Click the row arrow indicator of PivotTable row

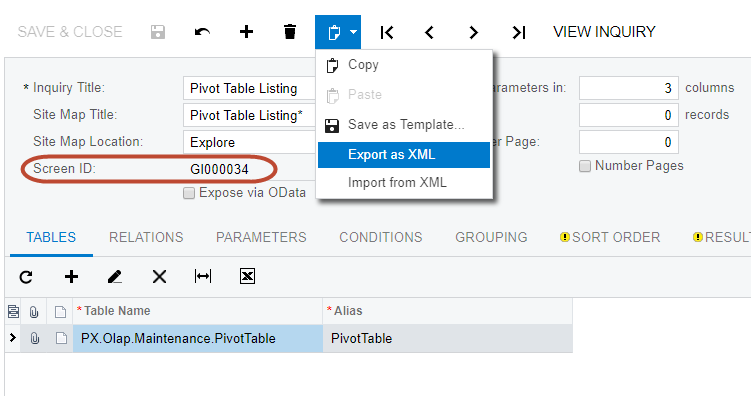(13, 338)
